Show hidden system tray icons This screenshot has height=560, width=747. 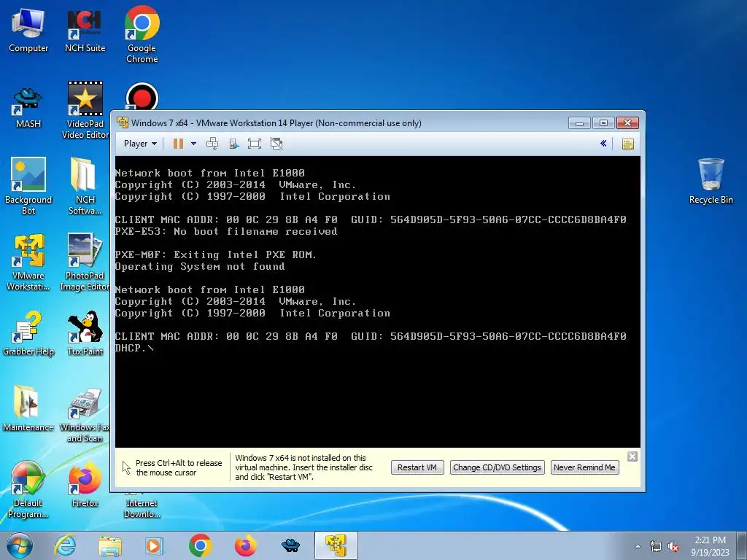pos(638,546)
